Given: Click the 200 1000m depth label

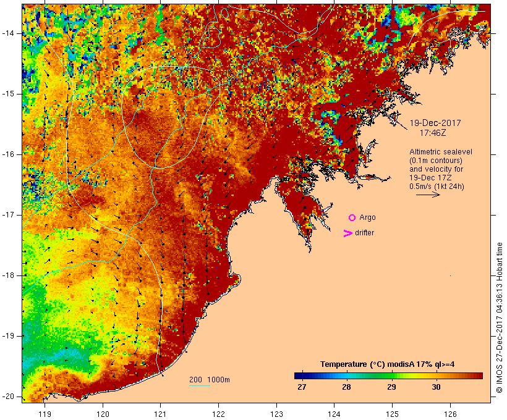Looking at the screenshot, I should (x=210, y=380).
